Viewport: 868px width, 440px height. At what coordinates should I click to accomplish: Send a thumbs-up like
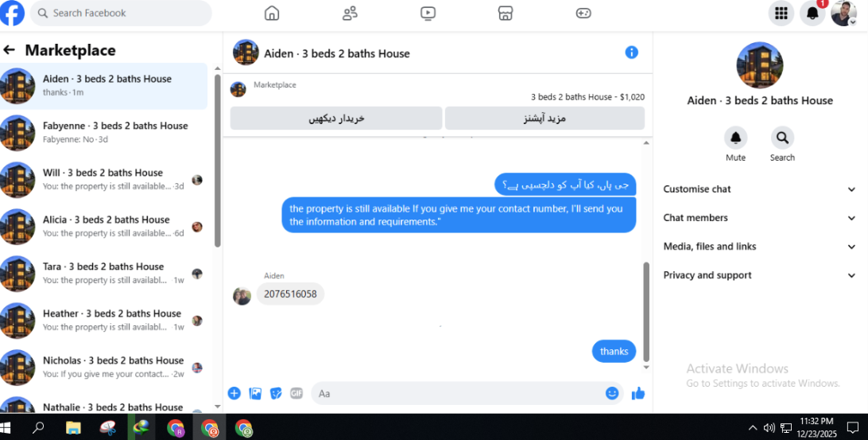(638, 393)
